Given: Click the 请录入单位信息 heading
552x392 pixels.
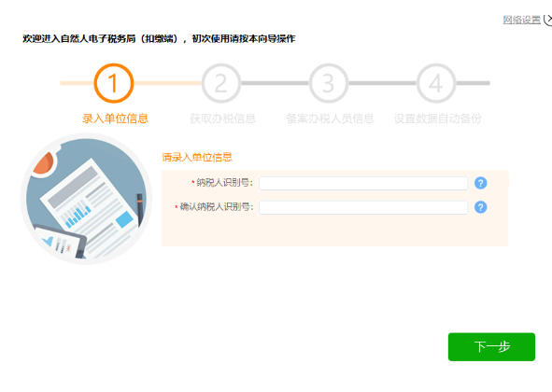Looking at the screenshot, I should tap(197, 157).
